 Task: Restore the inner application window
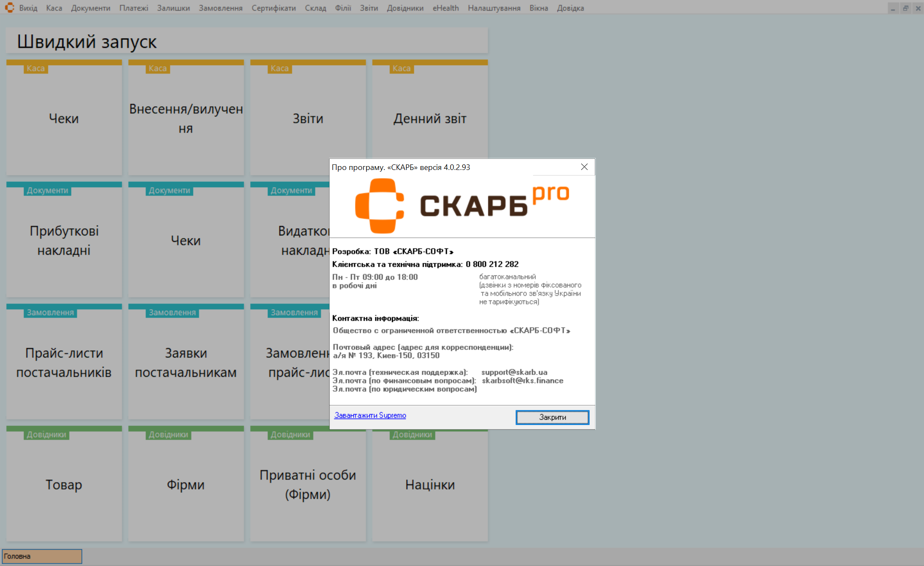(906, 8)
